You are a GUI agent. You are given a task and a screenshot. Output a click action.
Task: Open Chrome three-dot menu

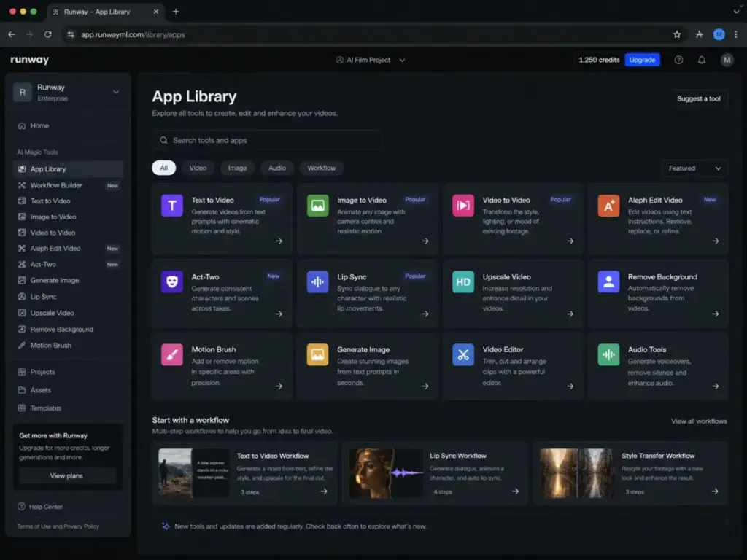tap(736, 34)
